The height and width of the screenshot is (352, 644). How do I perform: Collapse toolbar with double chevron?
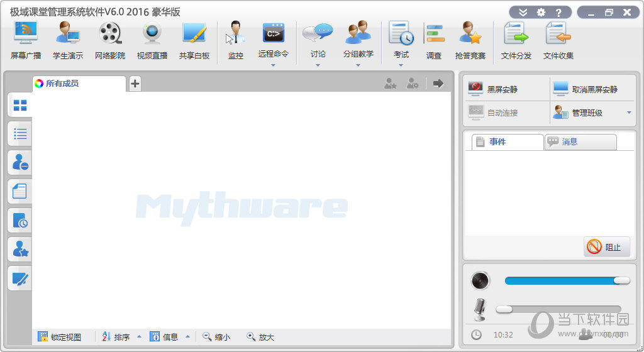(x=523, y=13)
